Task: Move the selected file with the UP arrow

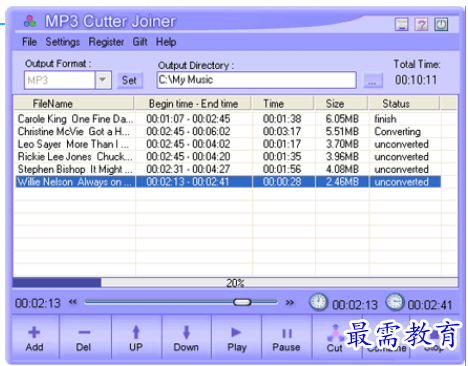Action: pyautogui.click(x=136, y=337)
